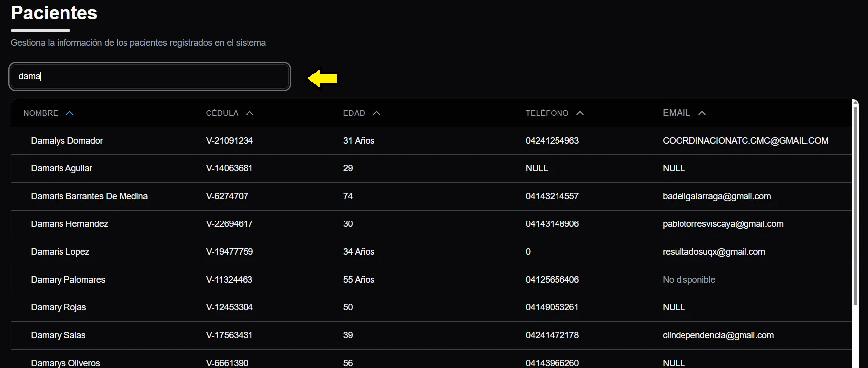Image resolution: width=868 pixels, height=368 pixels.
Task: Open Damaris Barrantes De Medina record
Action: click(x=89, y=196)
